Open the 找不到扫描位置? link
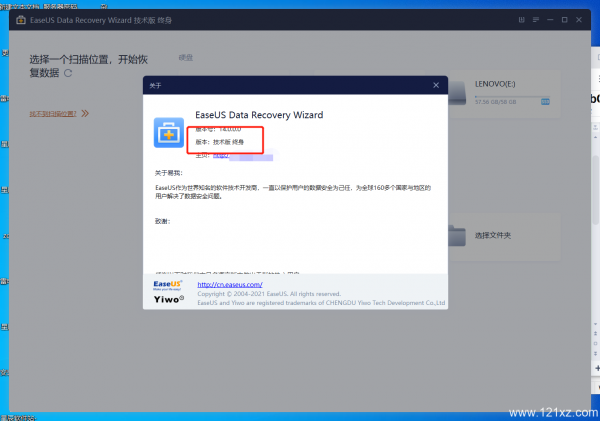This screenshot has height=421, width=600. (x=53, y=114)
